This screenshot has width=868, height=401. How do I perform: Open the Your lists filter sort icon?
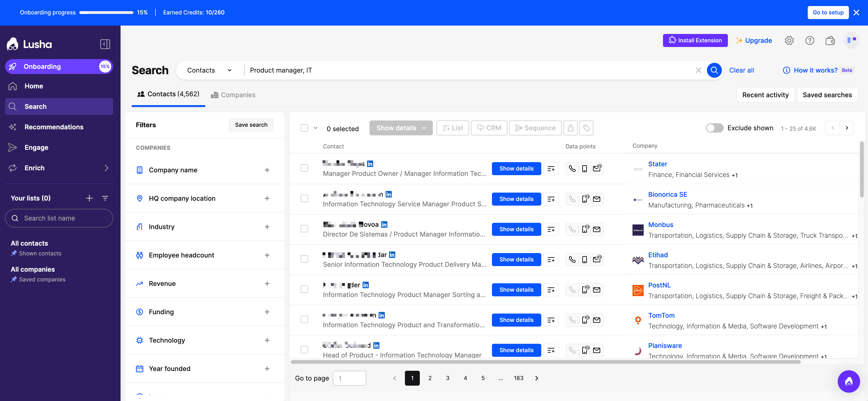click(x=105, y=198)
